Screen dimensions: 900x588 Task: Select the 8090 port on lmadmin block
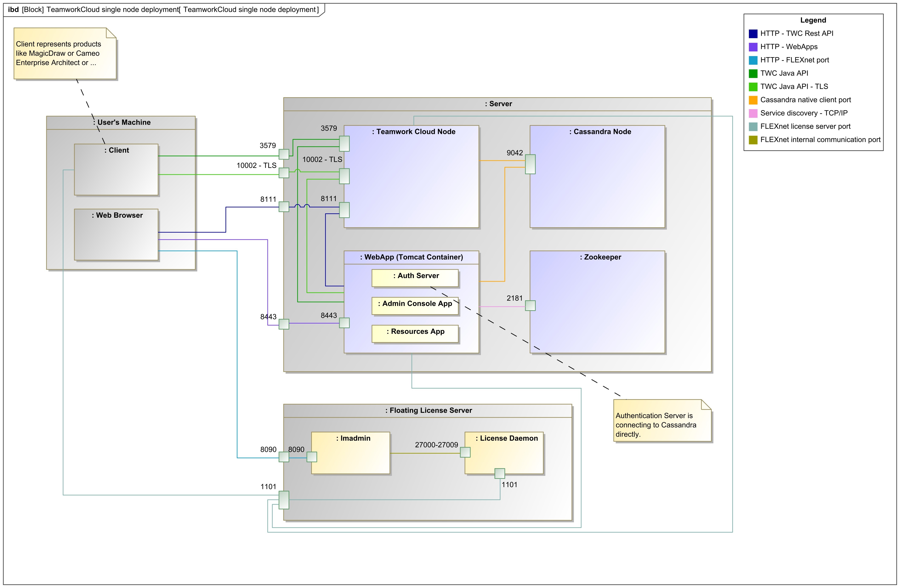tap(312, 457)
